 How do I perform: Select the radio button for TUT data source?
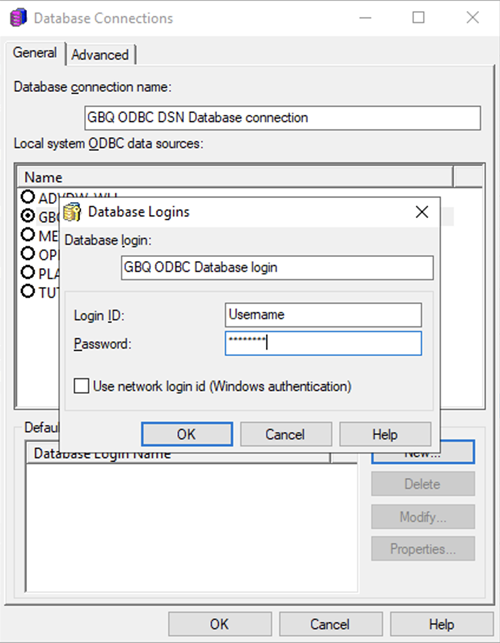[28, 291]
